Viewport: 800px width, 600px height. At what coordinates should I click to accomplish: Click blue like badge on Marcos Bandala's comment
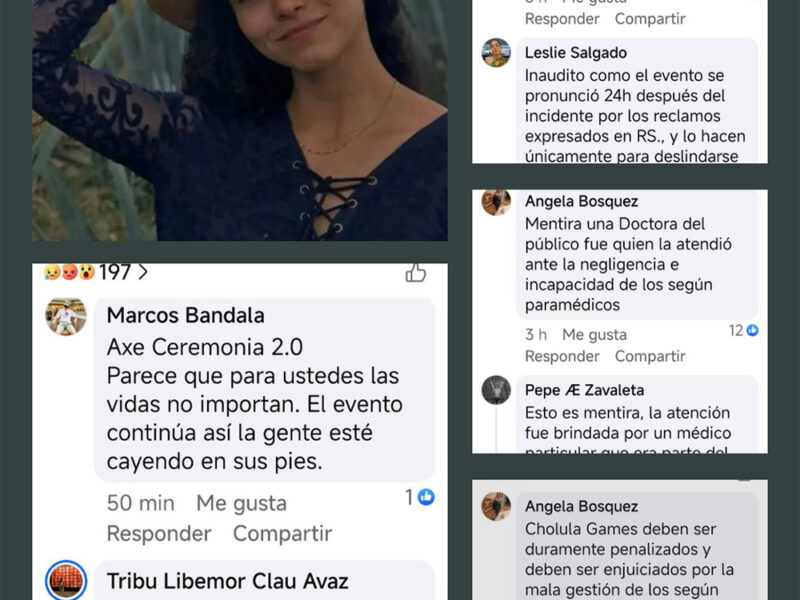click(426, 496)
